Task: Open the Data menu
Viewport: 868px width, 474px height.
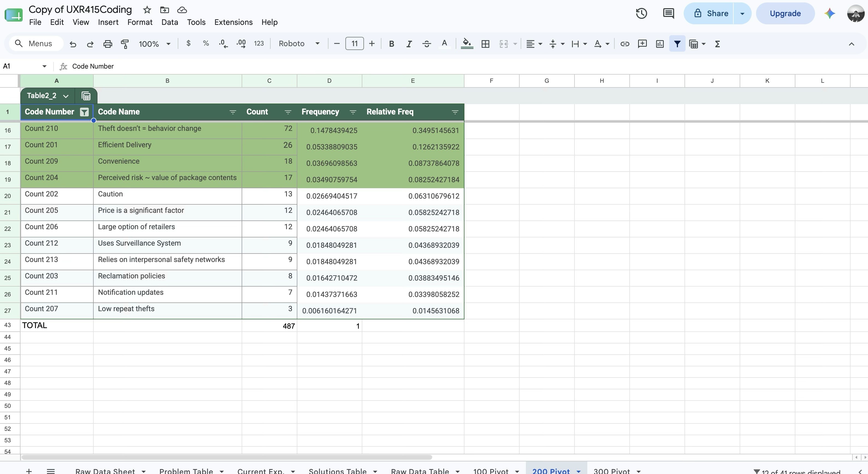Action: (x=170, y=22)
